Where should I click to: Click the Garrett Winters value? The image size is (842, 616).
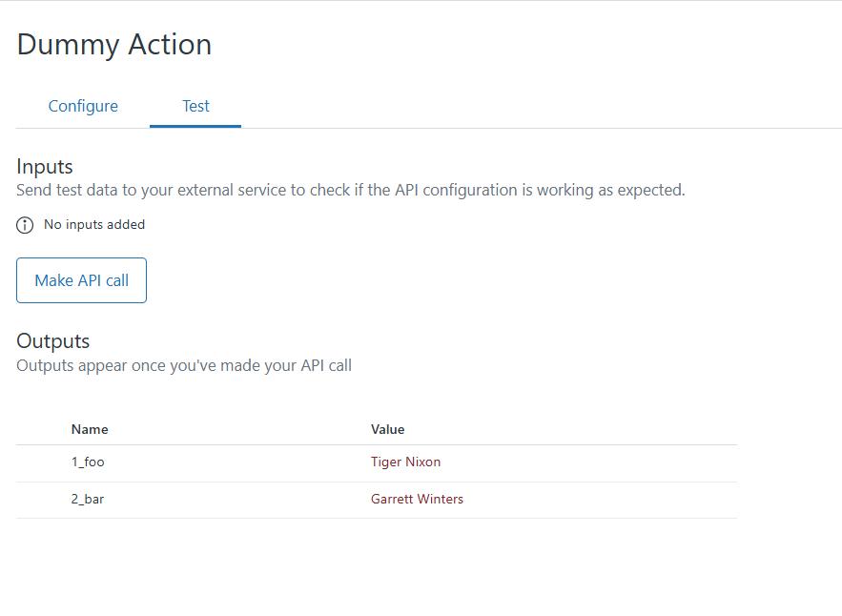(417, 499)
